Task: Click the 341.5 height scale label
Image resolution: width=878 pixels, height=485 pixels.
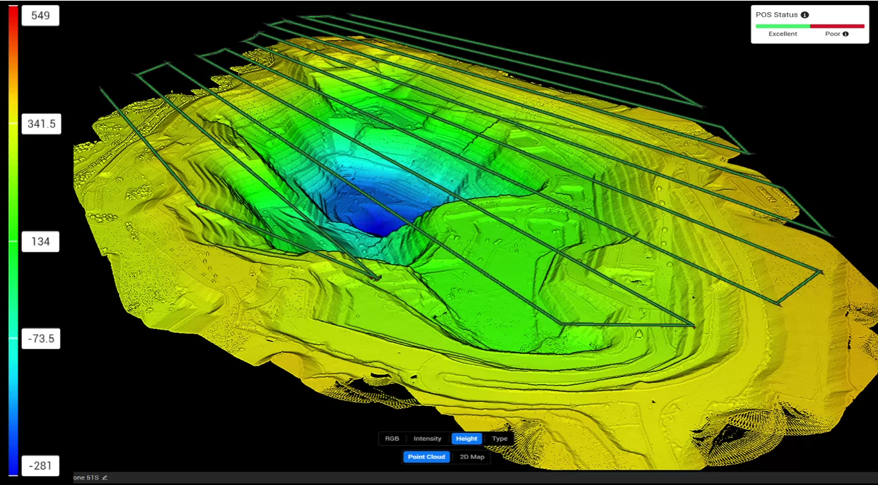Action: coord(41,124)
